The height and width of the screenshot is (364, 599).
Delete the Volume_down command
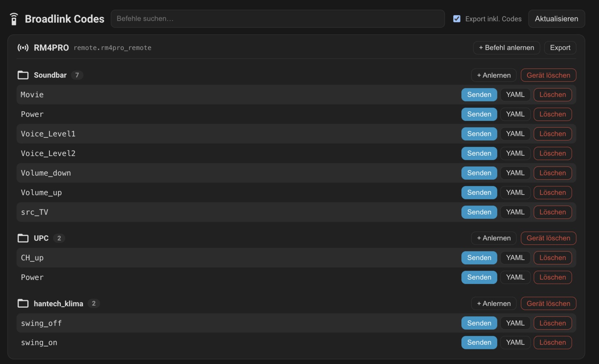(552, 173)
